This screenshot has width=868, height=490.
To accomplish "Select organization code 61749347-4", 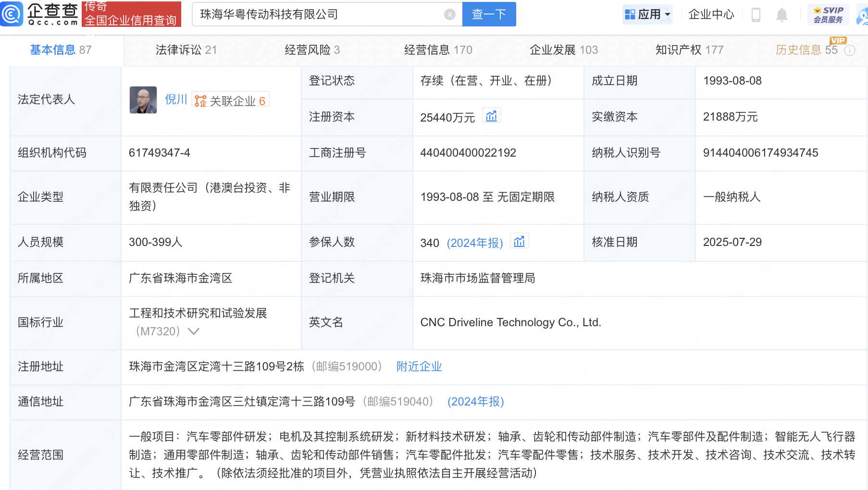I will pos(160,153).
